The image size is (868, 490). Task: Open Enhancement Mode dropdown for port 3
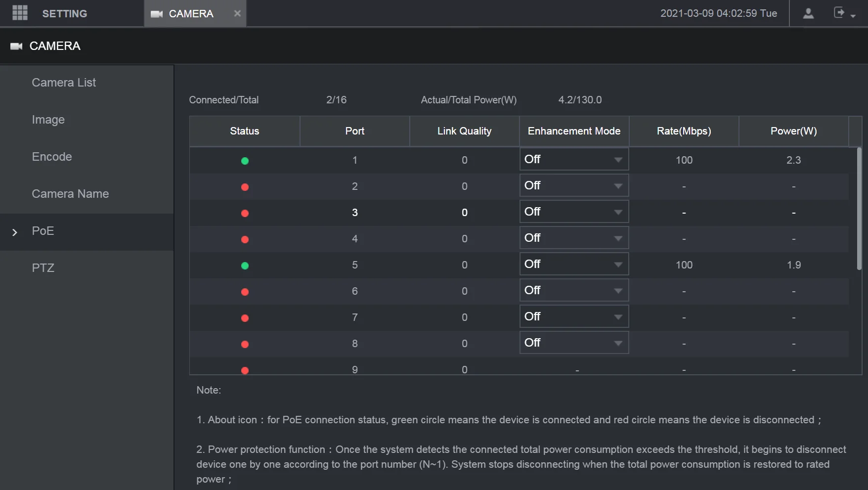pyautogui.click(x=574, y=212)
